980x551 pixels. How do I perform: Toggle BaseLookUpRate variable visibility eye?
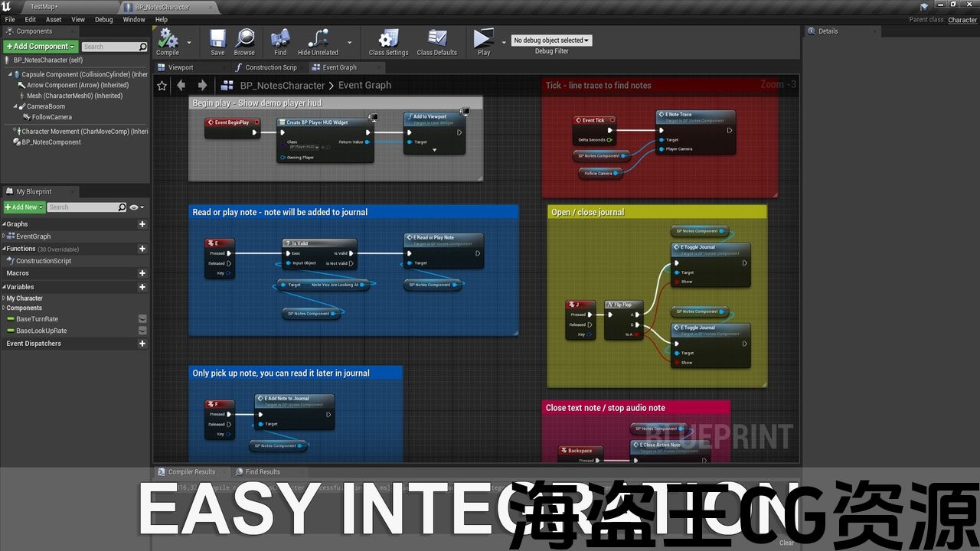pyautogui.click(x=142, y=331)
